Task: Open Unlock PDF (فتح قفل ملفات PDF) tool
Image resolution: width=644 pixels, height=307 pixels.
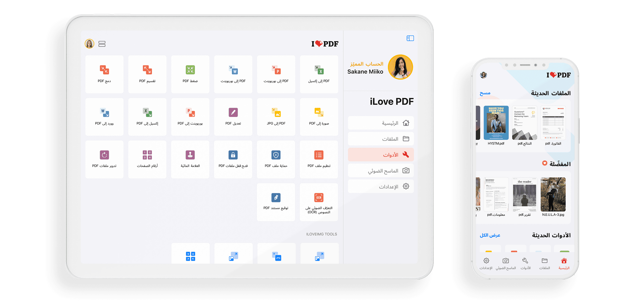Action: [233, 159]
